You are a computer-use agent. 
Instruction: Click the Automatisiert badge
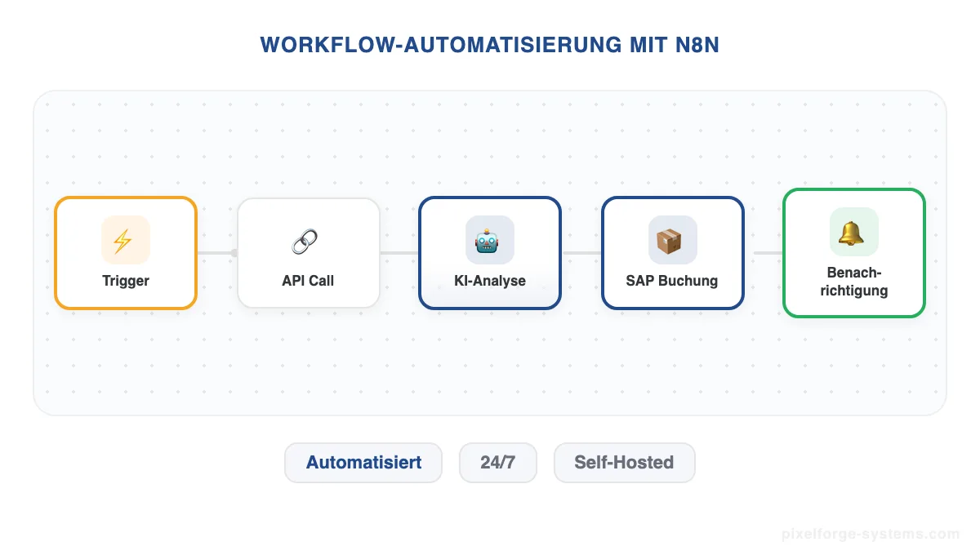click(x=363, y=462)
